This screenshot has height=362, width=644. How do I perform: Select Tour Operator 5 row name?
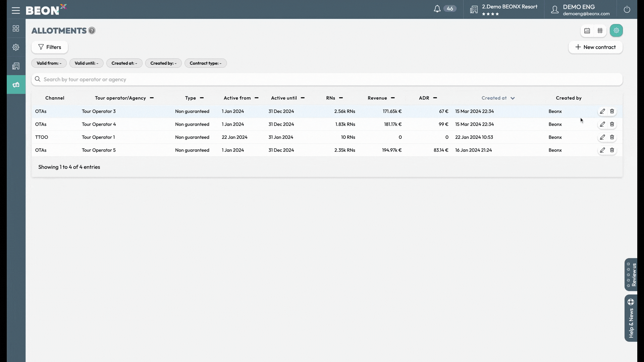99,150
